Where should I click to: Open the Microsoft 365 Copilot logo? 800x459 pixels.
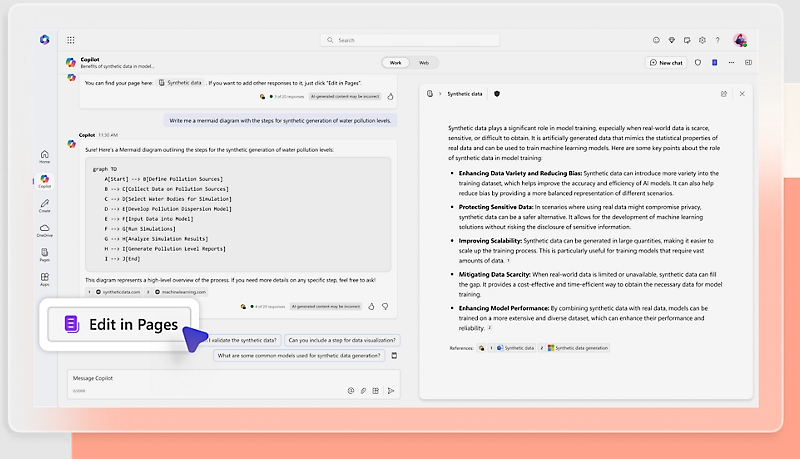pos(45,40)
